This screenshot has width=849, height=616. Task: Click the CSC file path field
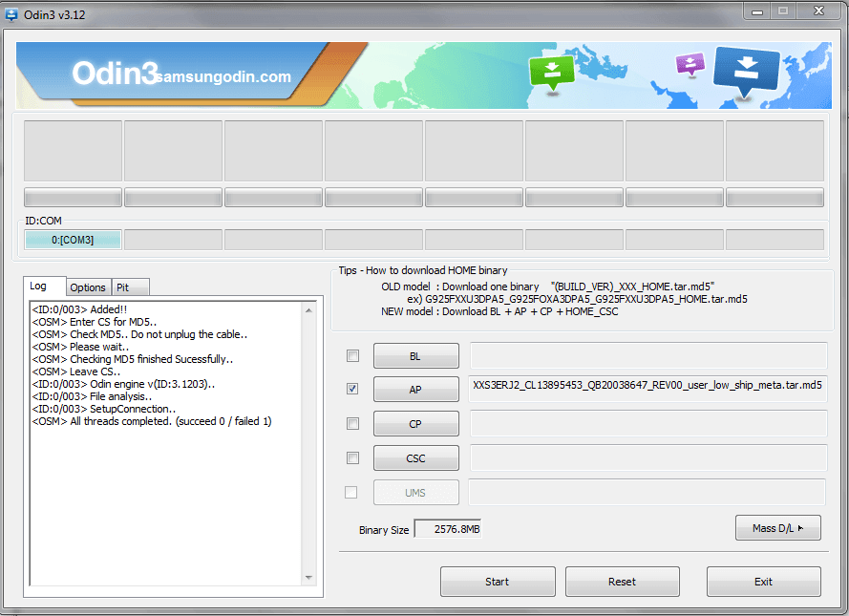pos(648,457)
